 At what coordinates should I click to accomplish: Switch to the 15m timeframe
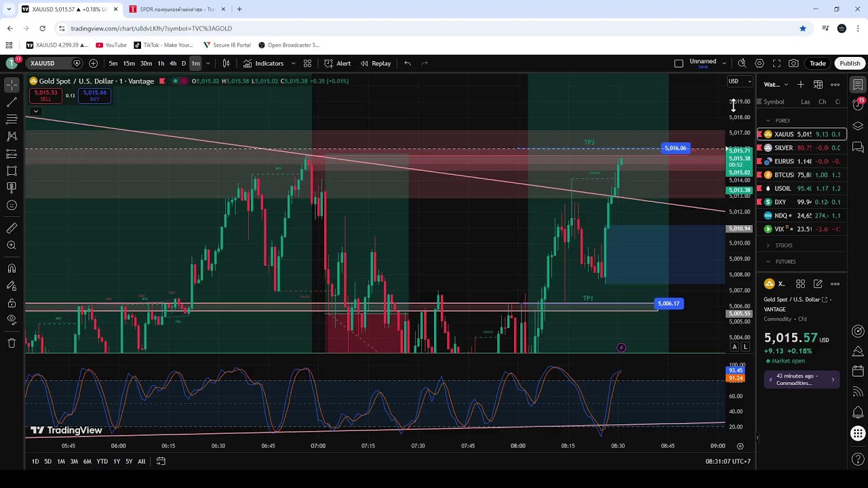(x=129, y=63)
